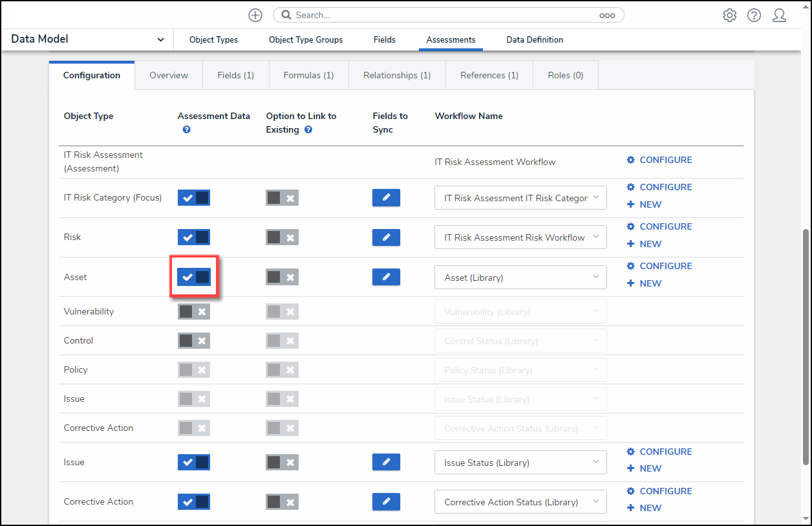Screen dimensions: 812x526
Task: Expand the Asset (Library) workflow dropdown
Action: [x=520, y=278]
